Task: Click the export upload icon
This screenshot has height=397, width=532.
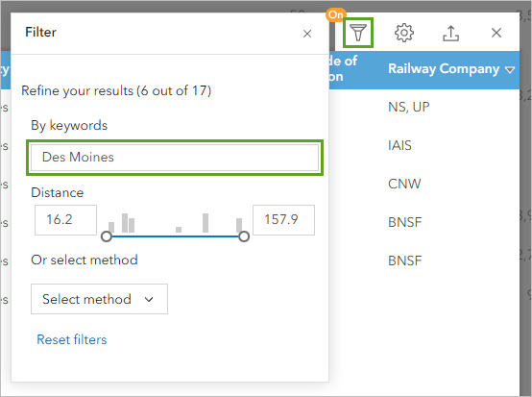Action: [x=450, y=33]
